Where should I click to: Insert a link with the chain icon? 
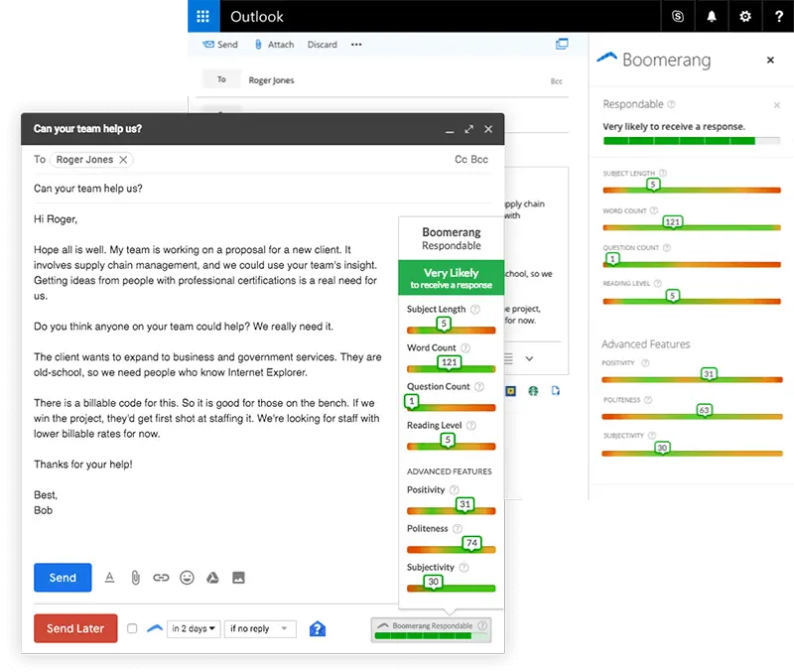tap(161, 578)
